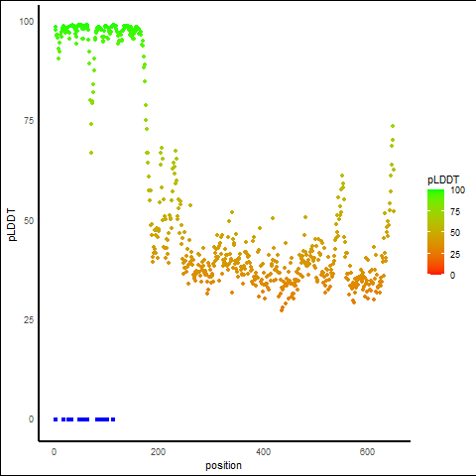Click the x-axis label position
This screenshot has height=476, width=476.
(223, 465)
